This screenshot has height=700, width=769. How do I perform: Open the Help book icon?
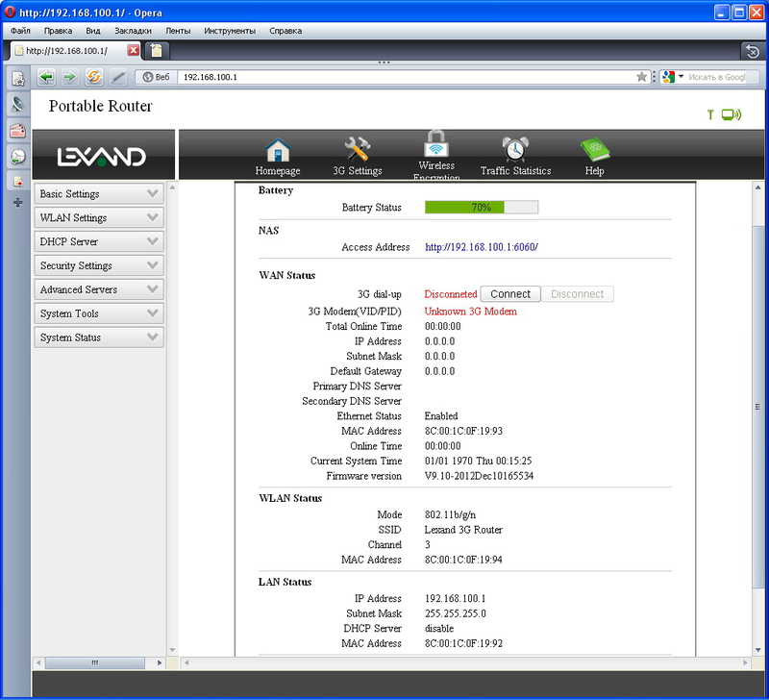coord(594,149)
